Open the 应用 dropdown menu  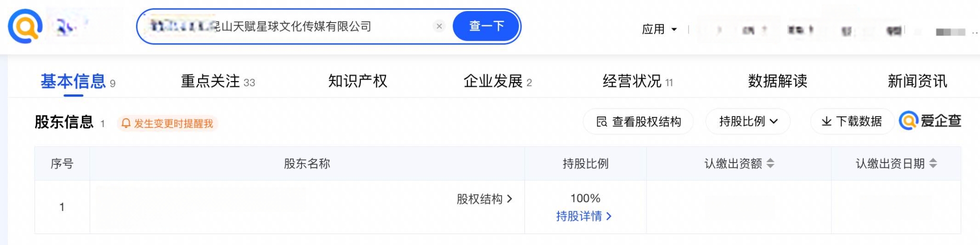[659, 29]
